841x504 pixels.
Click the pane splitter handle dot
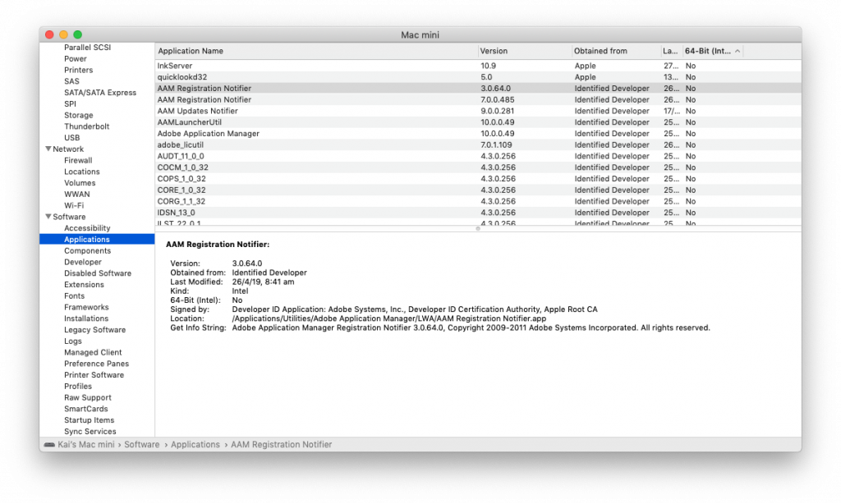478,229
